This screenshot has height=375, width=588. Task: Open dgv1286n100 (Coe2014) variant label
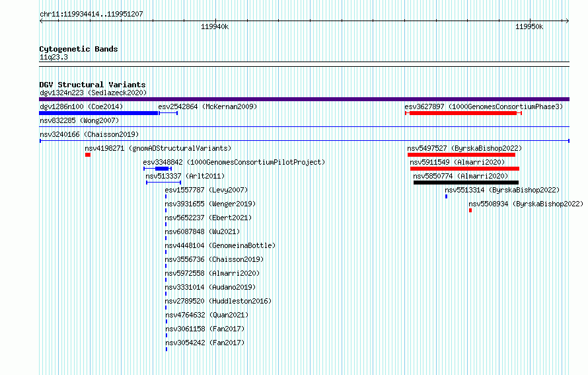tap(81, 106)
